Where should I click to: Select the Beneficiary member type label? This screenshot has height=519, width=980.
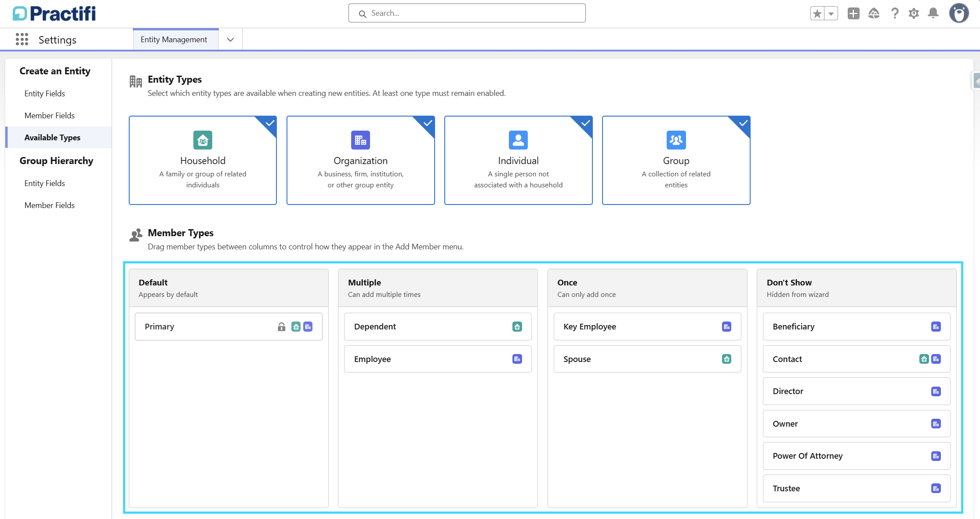[794, 327]
